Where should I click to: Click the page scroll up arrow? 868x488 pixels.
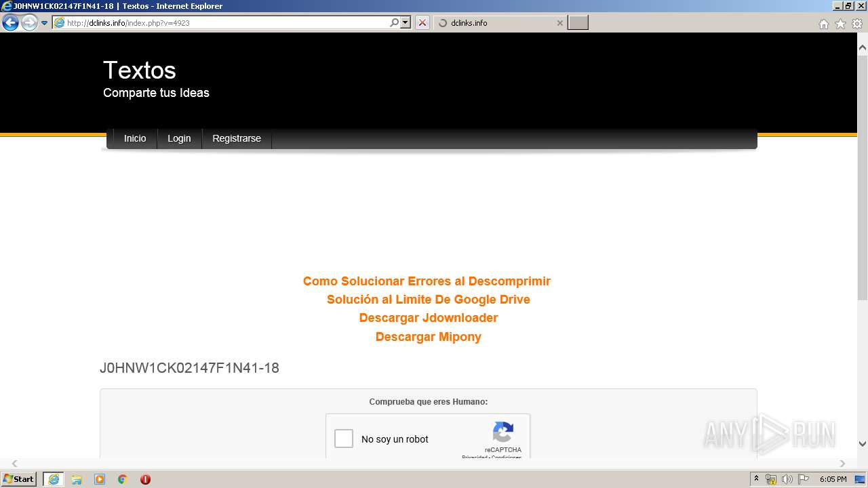[x=863, y=48]
